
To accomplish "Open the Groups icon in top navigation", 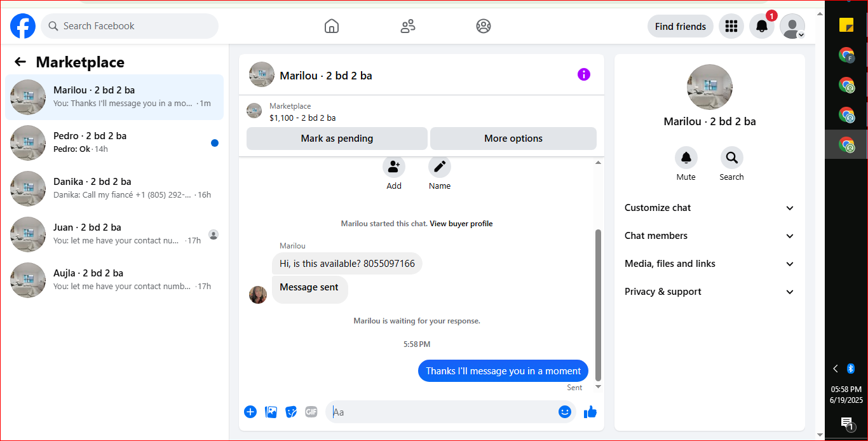I will 484,26.
